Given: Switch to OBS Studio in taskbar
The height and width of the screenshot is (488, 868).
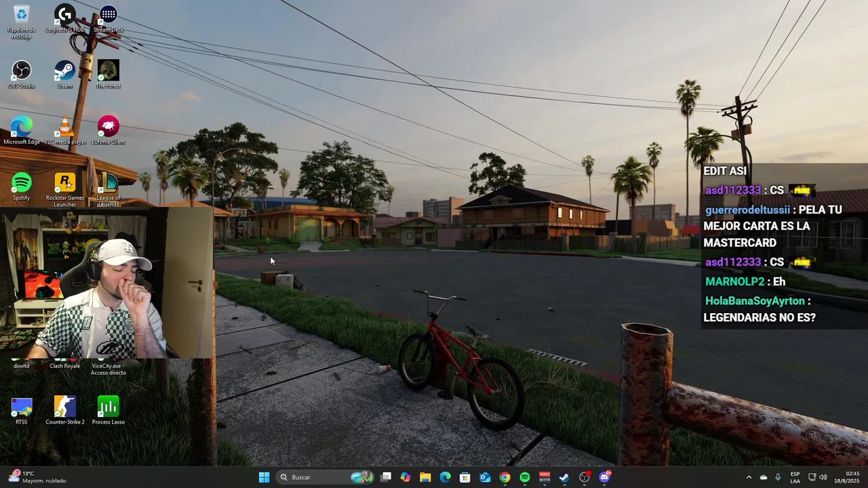Looking at the screenshot, I should (585, 477).
